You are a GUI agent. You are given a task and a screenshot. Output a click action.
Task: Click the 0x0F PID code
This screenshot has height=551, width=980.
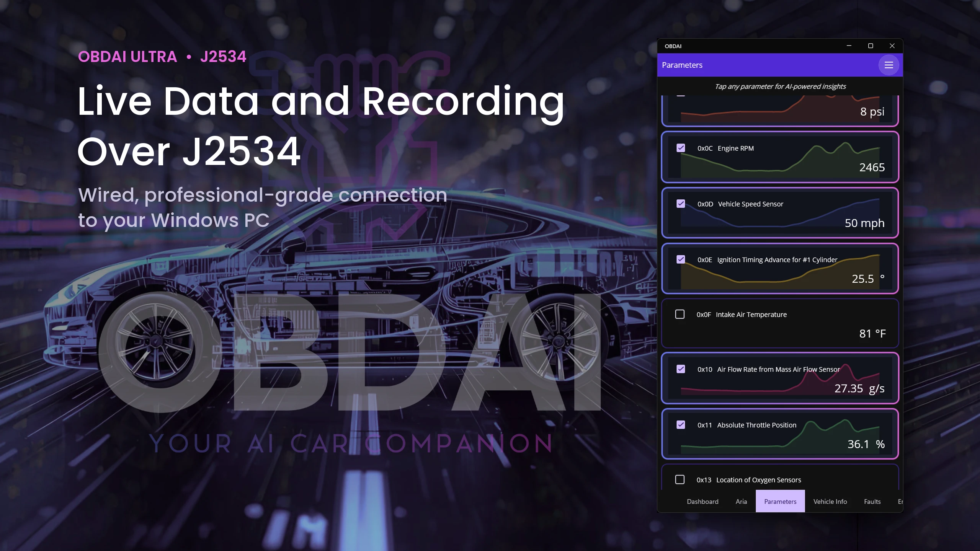704,315
